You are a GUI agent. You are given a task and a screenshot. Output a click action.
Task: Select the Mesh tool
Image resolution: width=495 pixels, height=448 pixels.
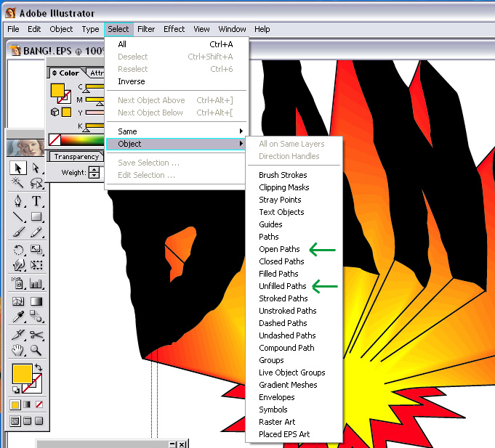[x=18, y=302]
